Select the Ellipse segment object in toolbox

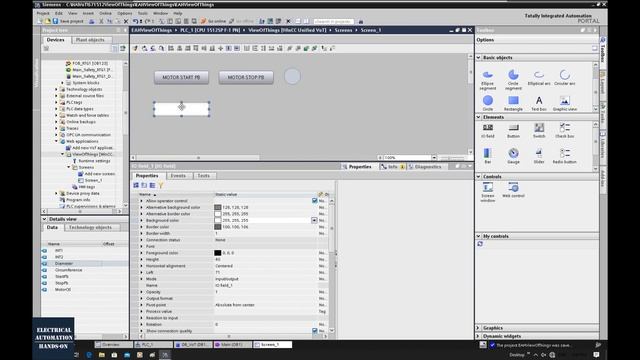pos(487,80)
